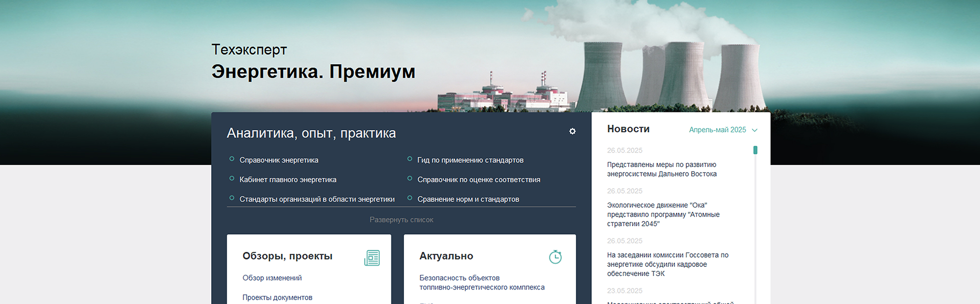This screenshot has height=304, width=980.
Task: Click the newspaper icon in Обзоры, проекты
Action: coord(372,258)
